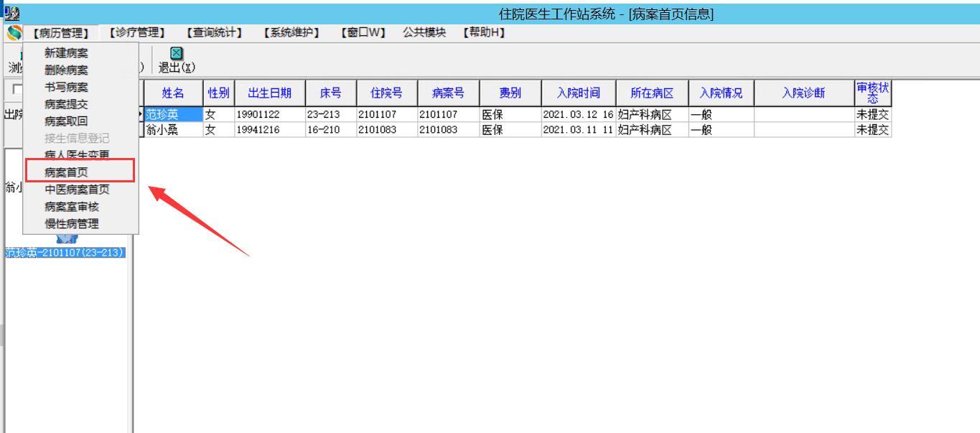
Task: Click the 入院时间 column header
Action: (x=578, y=93)
